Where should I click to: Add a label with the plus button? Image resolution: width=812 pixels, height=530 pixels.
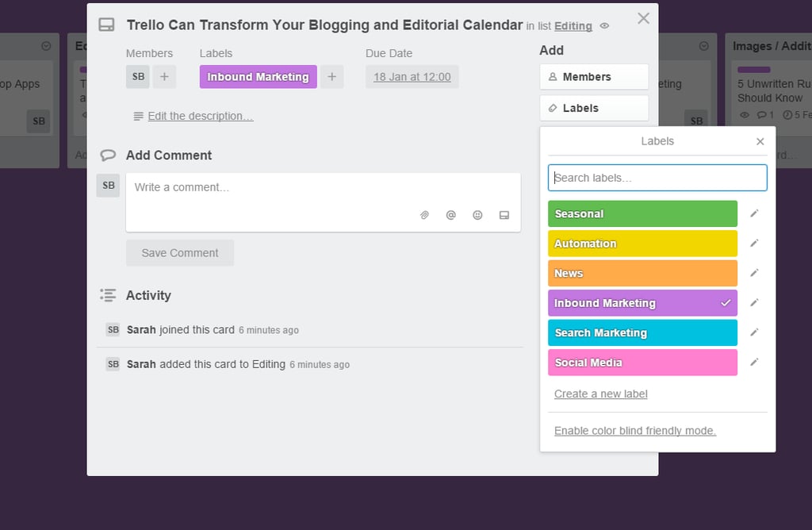[x=332, y=77]
